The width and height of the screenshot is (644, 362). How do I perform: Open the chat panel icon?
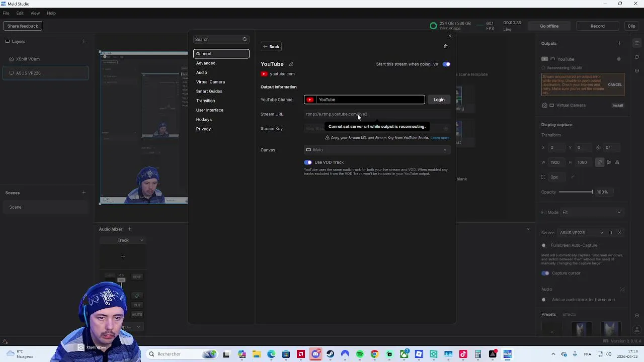[637, 57]
